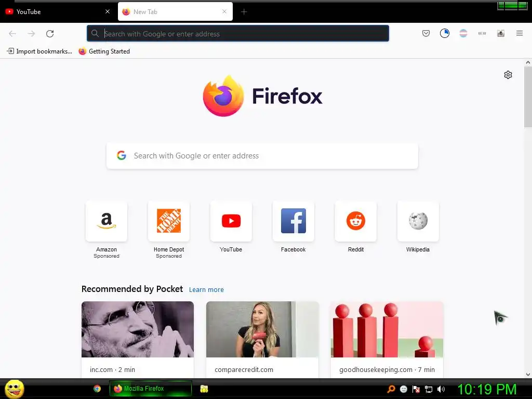Click the Google G icon in search box
Image resolution: width=532 pixels, height=399 pixels.
122,155
